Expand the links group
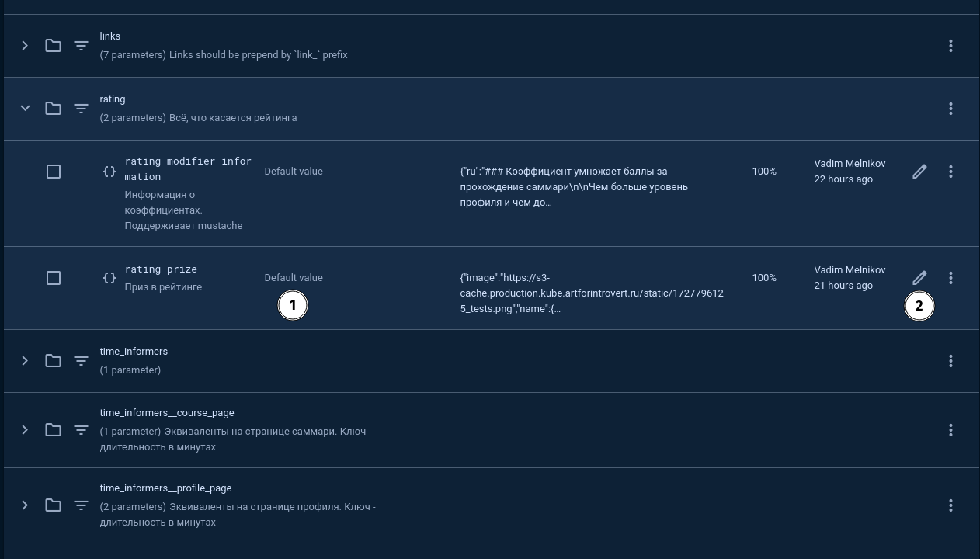 [x=25, y=46]
